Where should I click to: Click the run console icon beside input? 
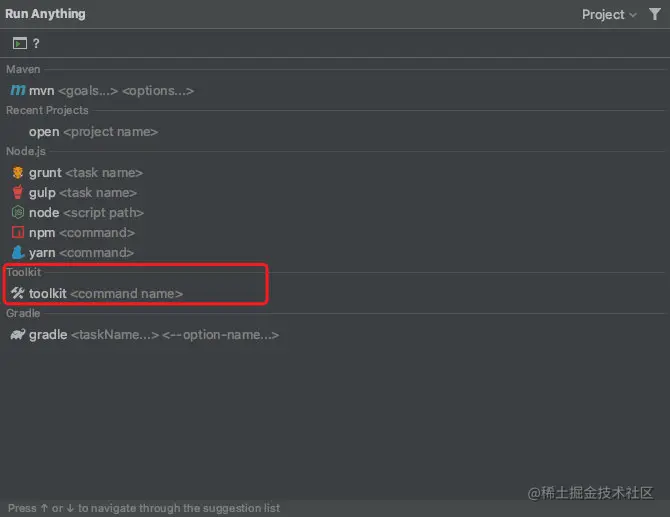pyautogui.click(x=20, y=43)
